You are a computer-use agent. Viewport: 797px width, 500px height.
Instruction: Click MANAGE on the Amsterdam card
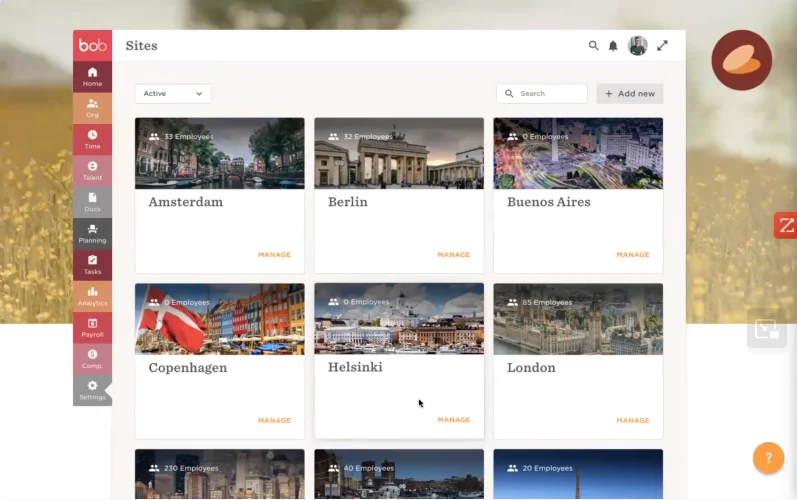(274, 255)
